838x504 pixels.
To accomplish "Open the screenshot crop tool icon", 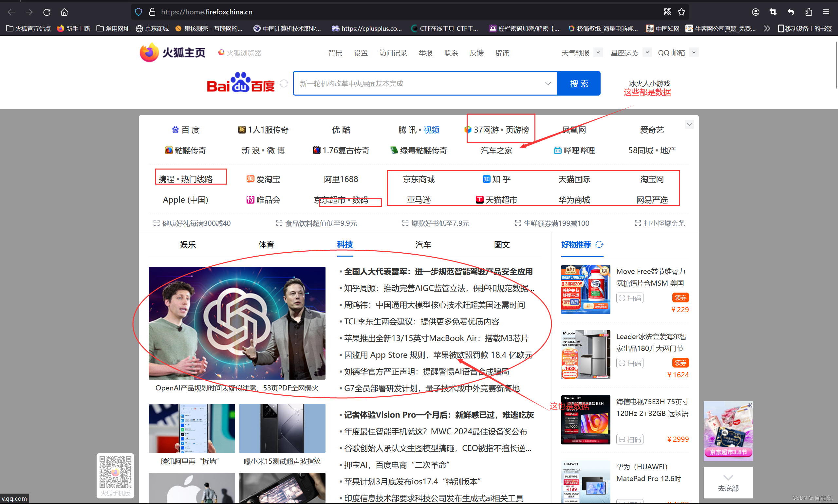I will coord(773,12).
